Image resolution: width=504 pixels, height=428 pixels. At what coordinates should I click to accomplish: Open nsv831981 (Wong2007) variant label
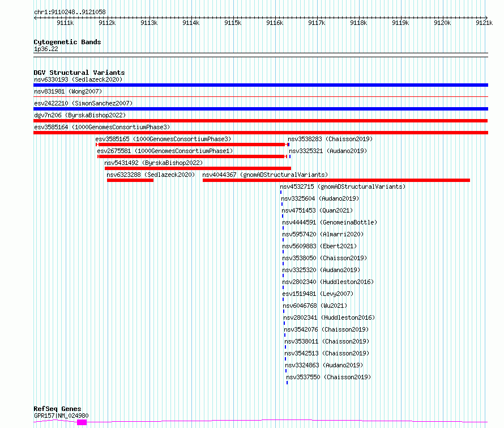(x=68, y=91)
